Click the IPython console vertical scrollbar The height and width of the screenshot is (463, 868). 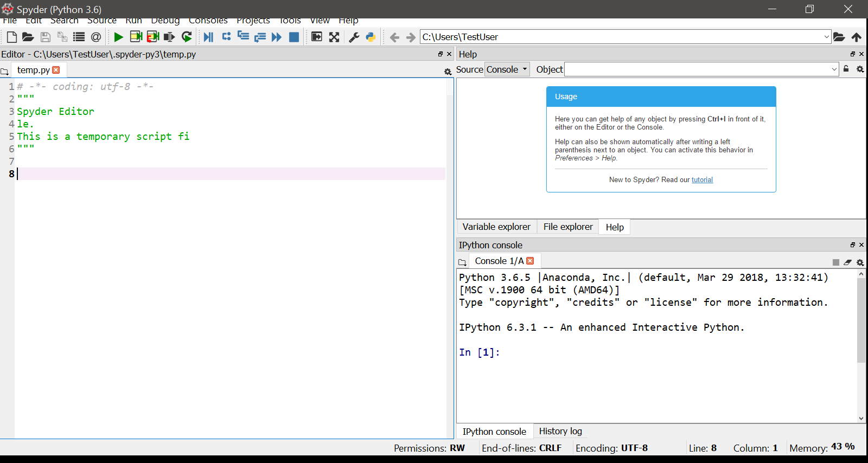[x=861, y=320]
